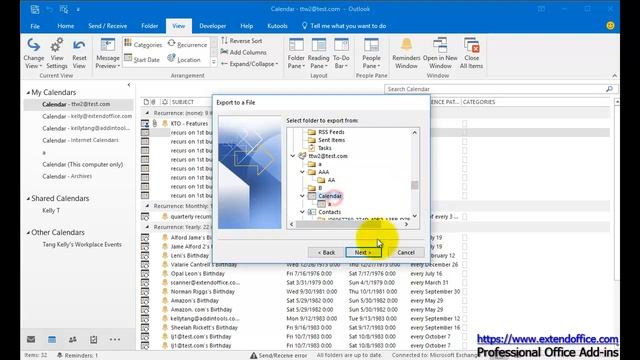
Task: Collapse the Other Calendars group
Action: (x=28, y=233)
